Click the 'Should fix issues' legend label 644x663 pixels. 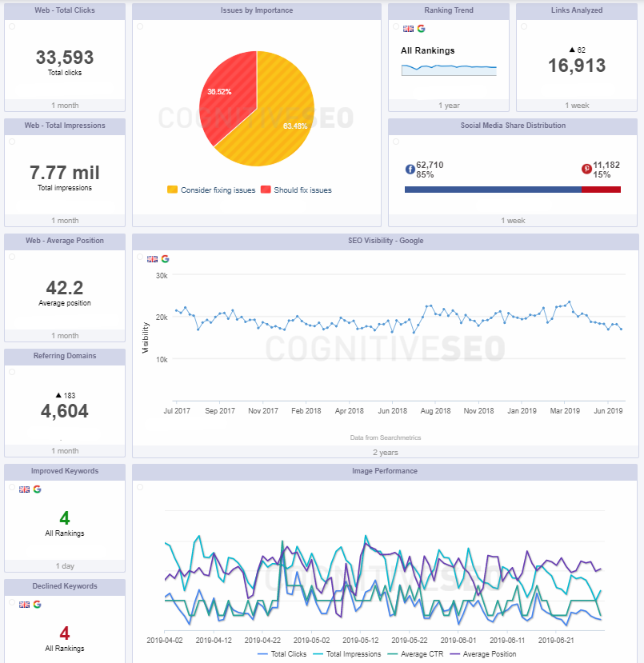pyautogui.click(x=302, y=190)
